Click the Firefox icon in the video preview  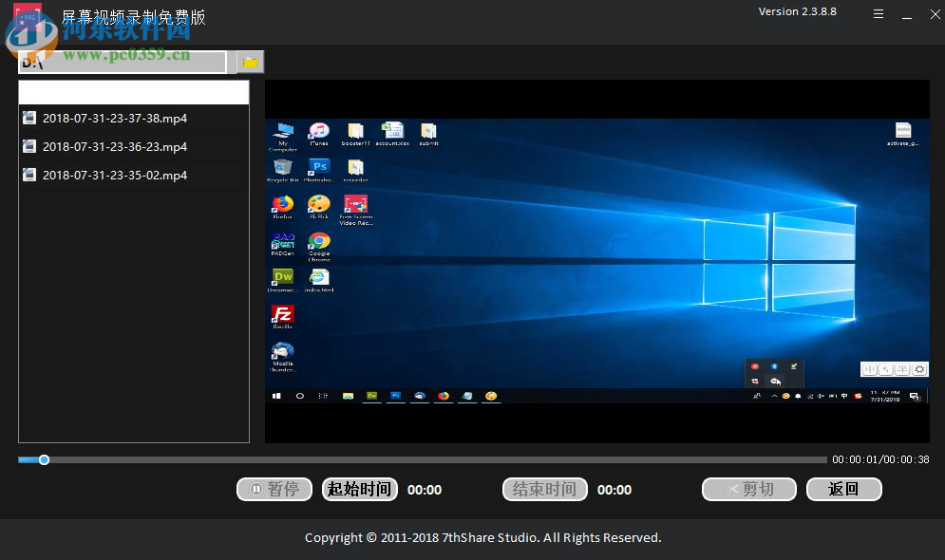(282, 204)
